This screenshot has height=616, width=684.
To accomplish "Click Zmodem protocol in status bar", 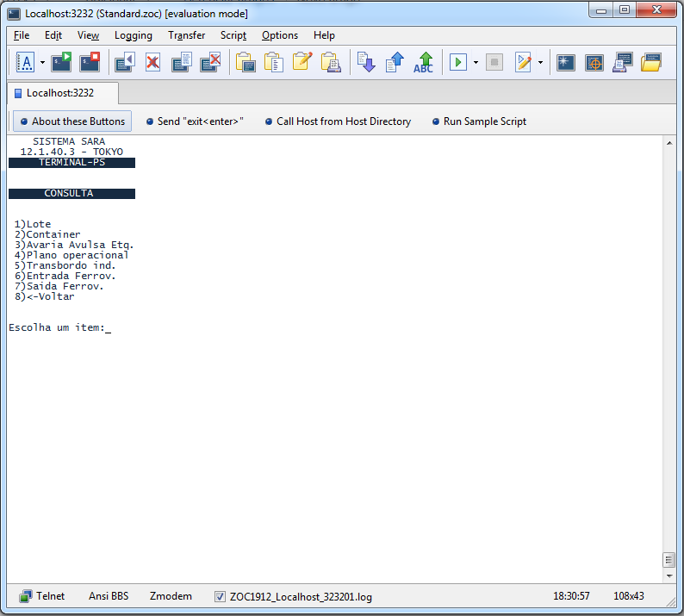I will pos(171,596).
